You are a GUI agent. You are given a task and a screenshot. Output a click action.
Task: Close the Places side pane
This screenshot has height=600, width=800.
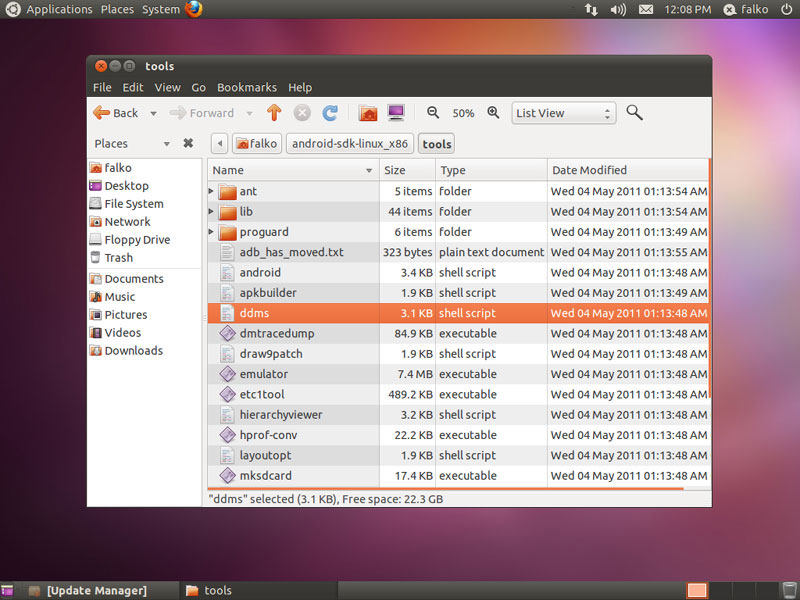click(x=188, y=144)
